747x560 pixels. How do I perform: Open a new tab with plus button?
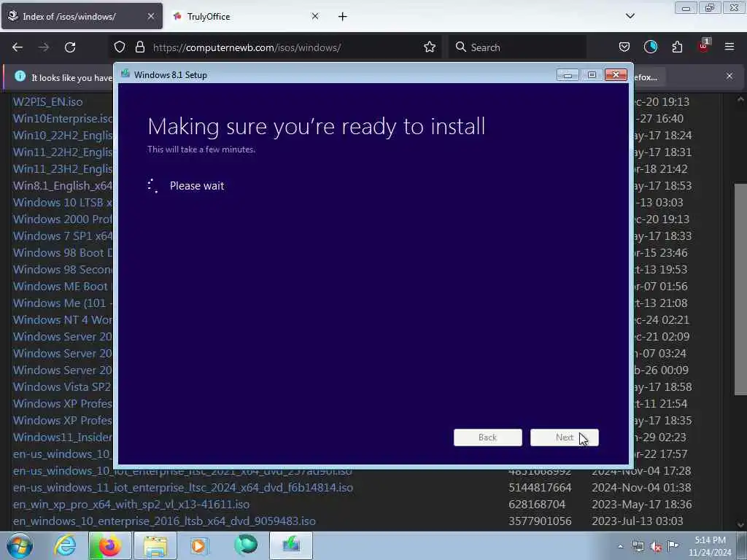pyautogui.click(x=343, y=17)
